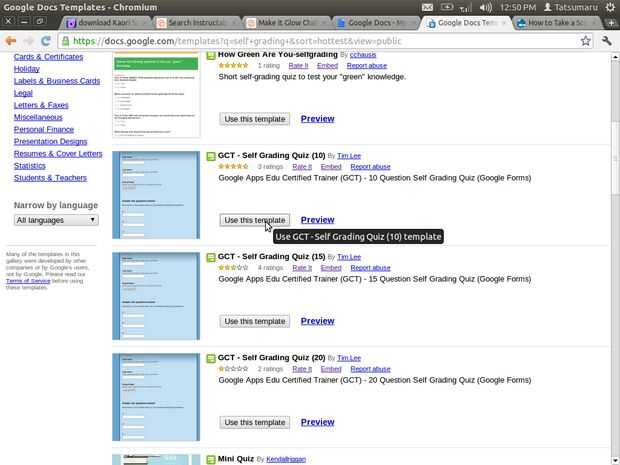The image size is (620, 465).
Task: Open the Terms of Service link
Action: tap(28, 281)
